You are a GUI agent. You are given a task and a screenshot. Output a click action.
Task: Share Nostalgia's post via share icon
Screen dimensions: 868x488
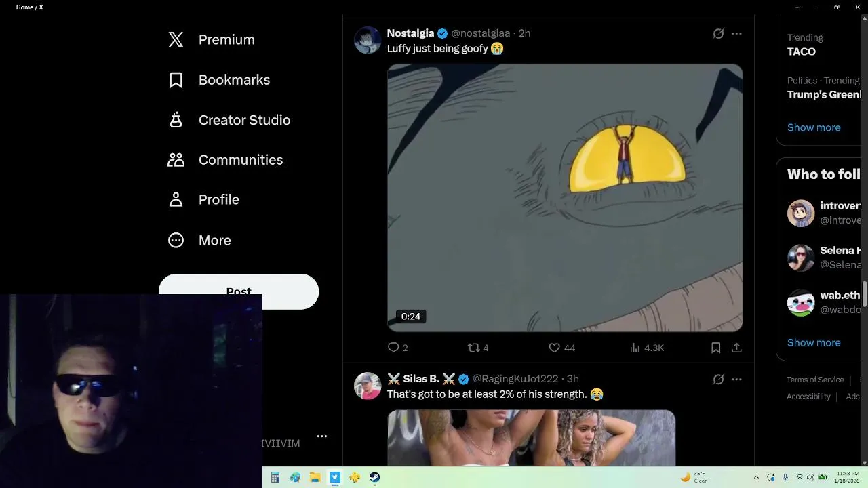(736, 348)
